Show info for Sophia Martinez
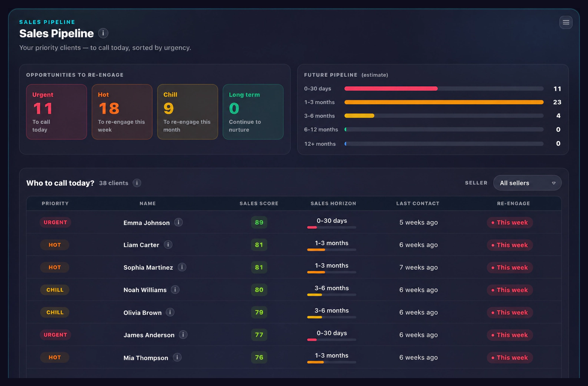Screen dimensions: 588x386 (x=182, y=267)
